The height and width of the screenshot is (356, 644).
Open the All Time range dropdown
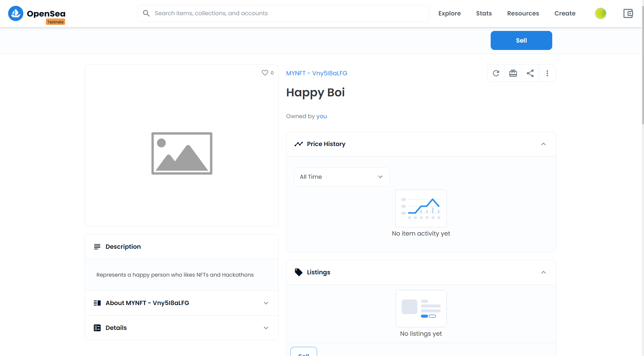[x=342, y=177]
